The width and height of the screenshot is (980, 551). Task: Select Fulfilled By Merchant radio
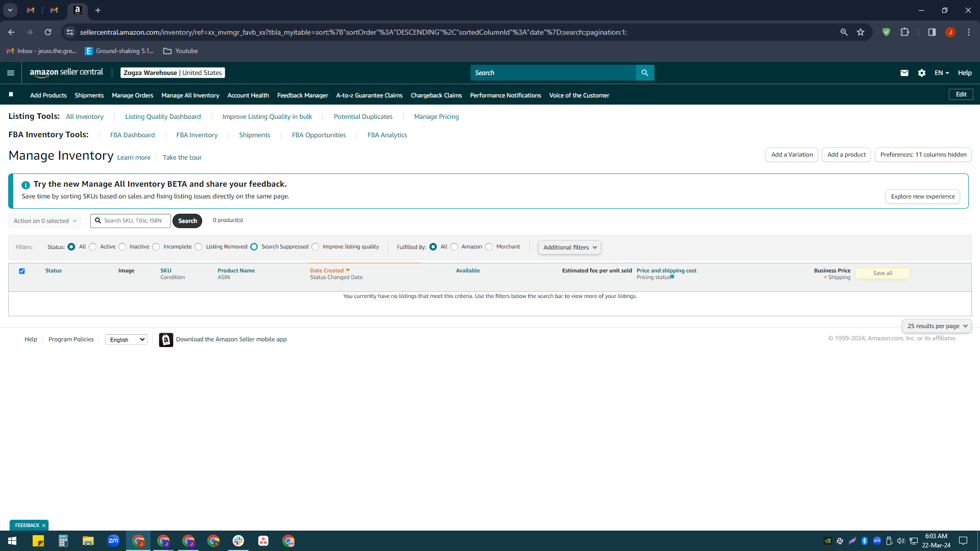(489, 247)
